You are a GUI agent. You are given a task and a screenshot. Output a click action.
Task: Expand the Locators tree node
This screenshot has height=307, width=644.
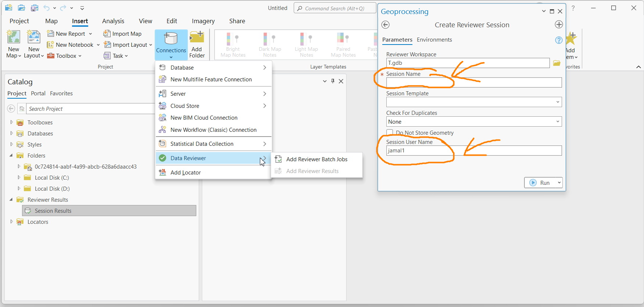(x=11, y=222)
